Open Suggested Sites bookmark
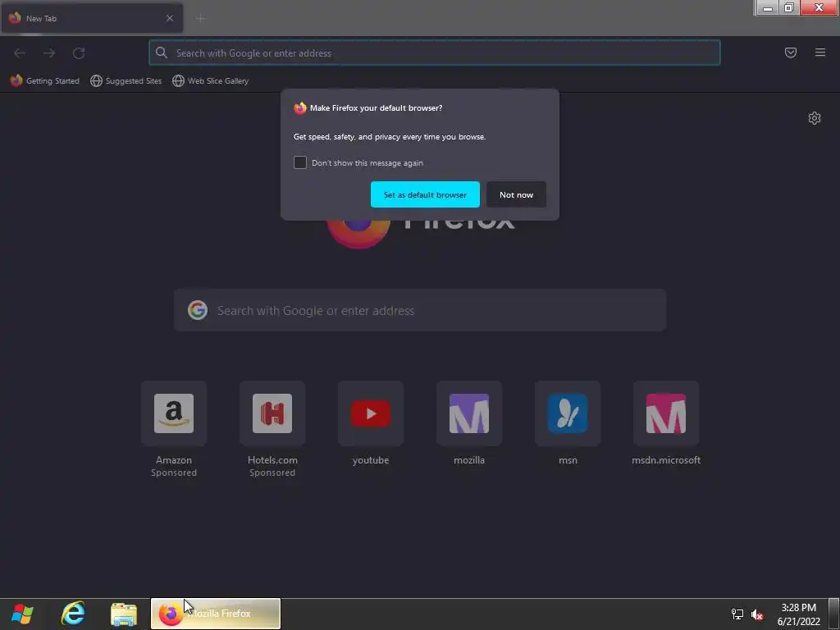Image resolution: width=840 pixels, height=630 pixels. click(x=126, y=81)
